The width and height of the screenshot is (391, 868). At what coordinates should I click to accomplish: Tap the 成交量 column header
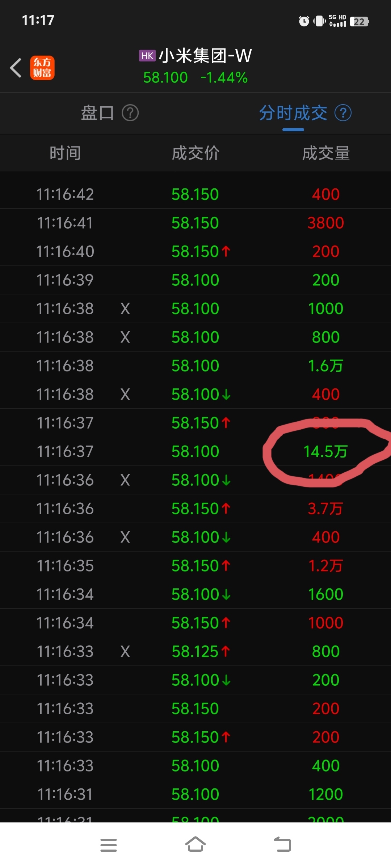[x=326, y=153]
